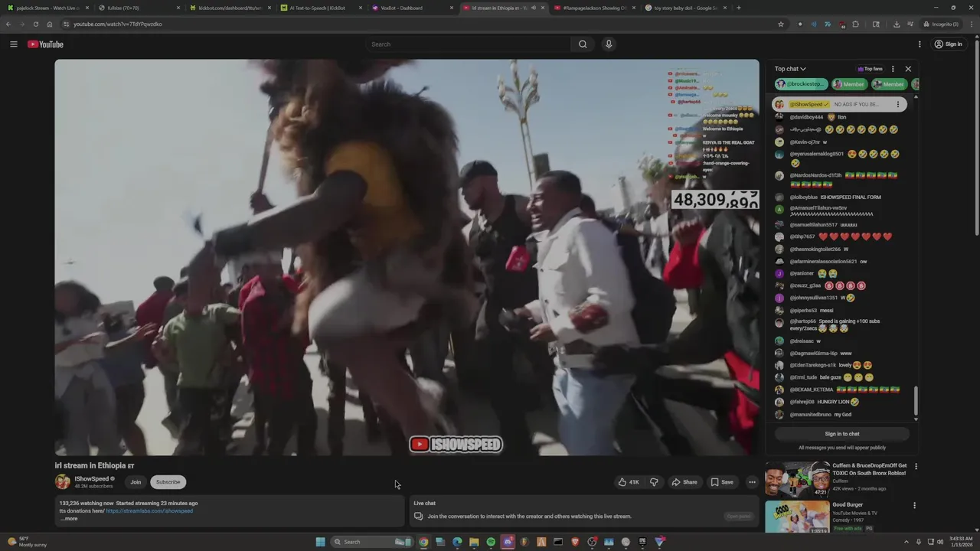
Task: Dislike the video with thumbs down
Action: pyautogui.click(x=654, y=482)
